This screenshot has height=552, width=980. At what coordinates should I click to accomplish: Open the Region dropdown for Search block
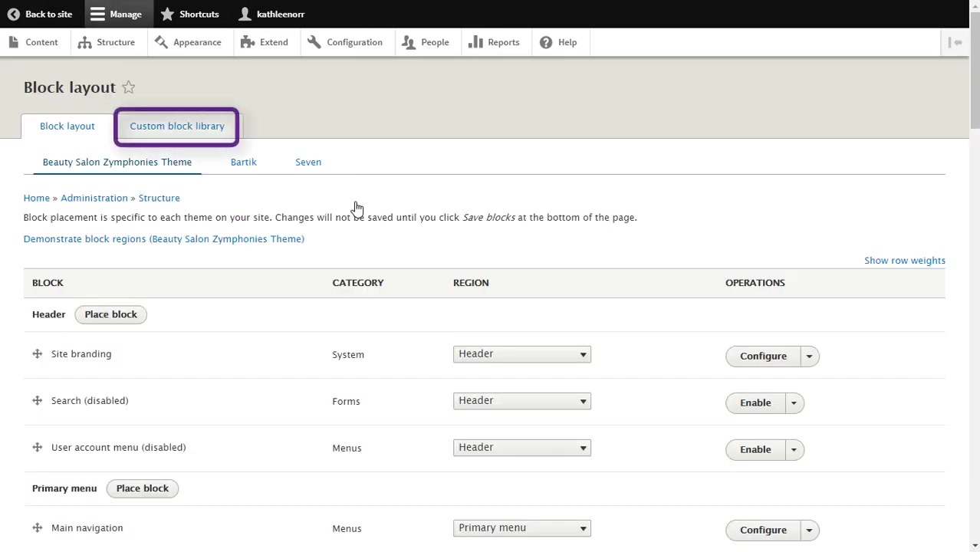click(x=521, y=400)
